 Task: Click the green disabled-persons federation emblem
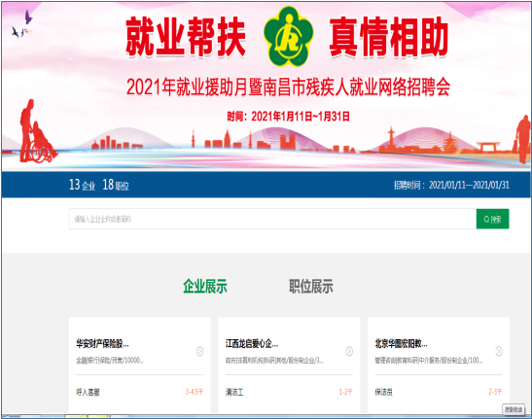click(289, 36)
